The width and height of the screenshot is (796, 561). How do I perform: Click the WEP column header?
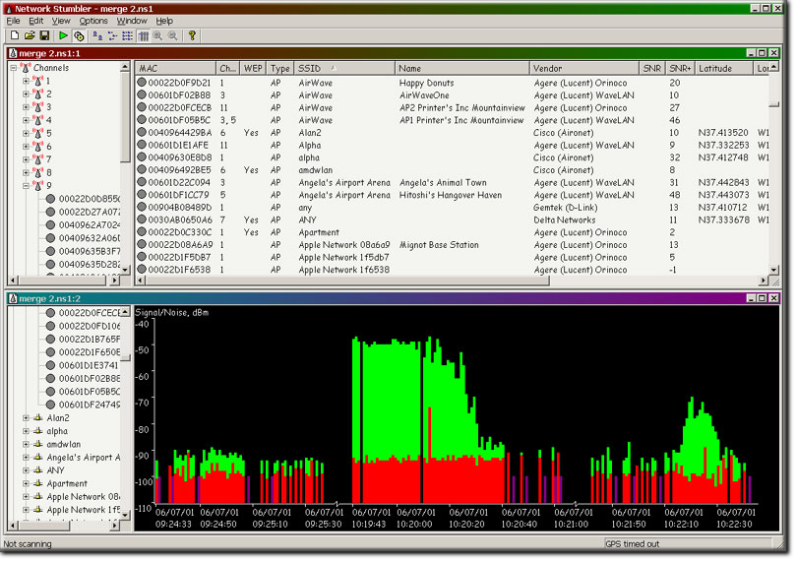click(253, 68)
